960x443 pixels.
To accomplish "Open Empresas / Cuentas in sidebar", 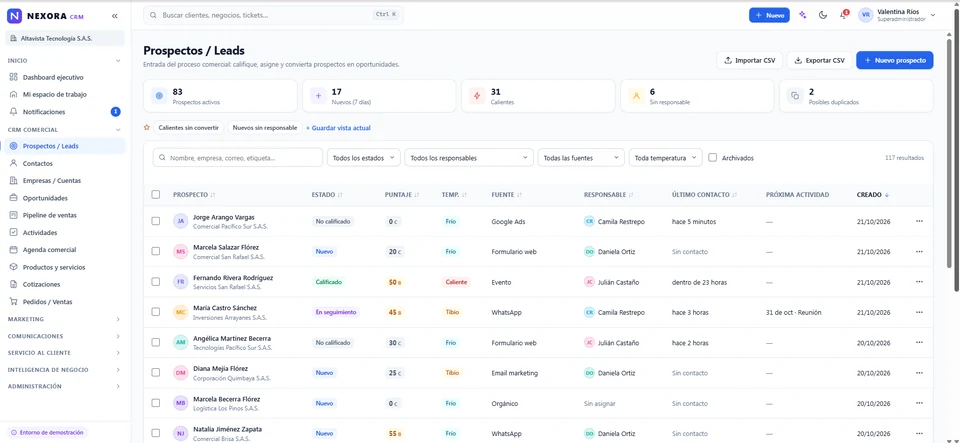I will [x=64, y=181].
